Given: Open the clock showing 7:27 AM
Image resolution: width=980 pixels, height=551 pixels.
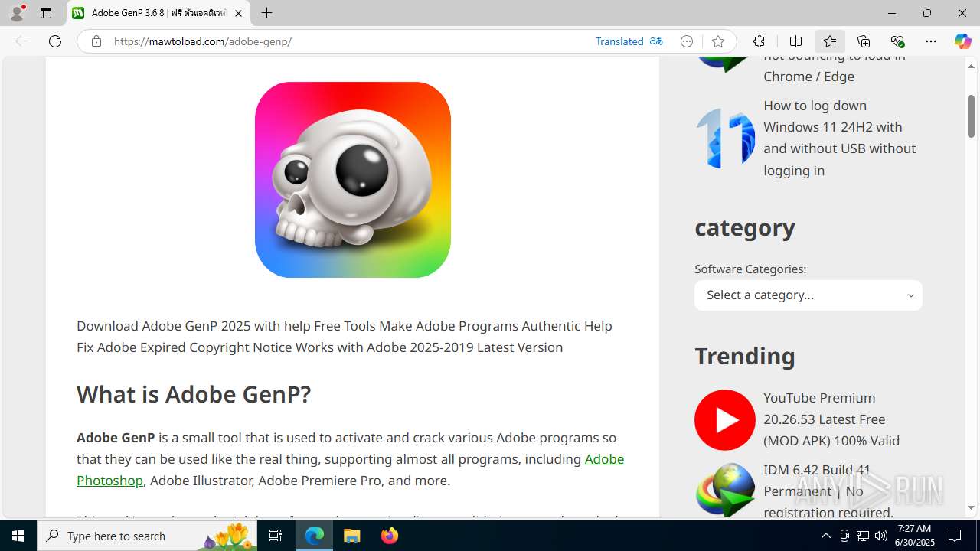Looking at the screenshot, I should pos(916,536).
